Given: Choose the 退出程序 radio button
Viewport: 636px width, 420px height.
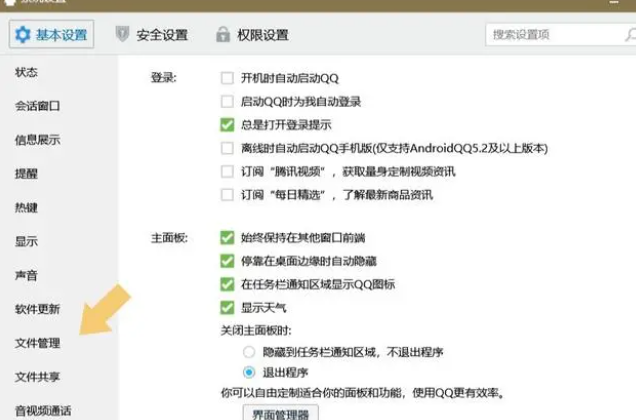Looking at the screenshot, I should click(x=249, y=372).
